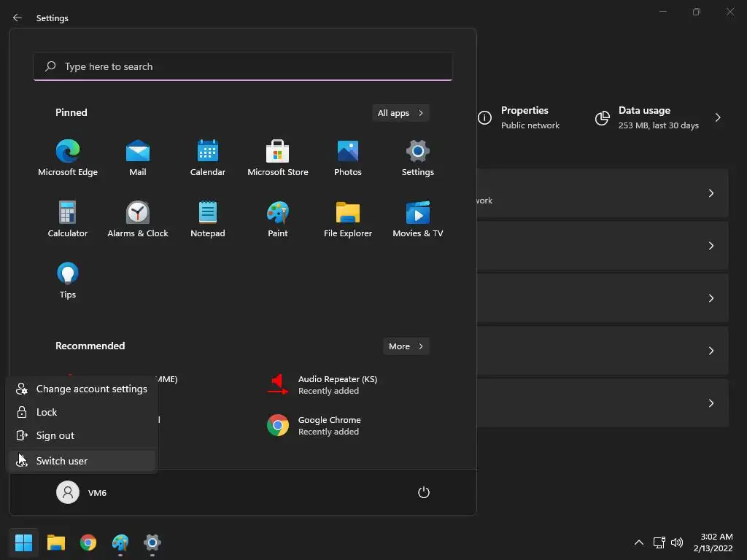Viewport: 747px width, 560px height.
Task: Switch to Settings on the taskbar
Action: (152, 542)
